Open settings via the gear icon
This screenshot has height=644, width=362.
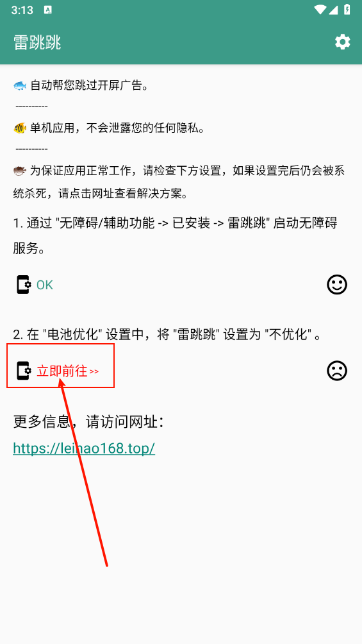click(342, 42)
